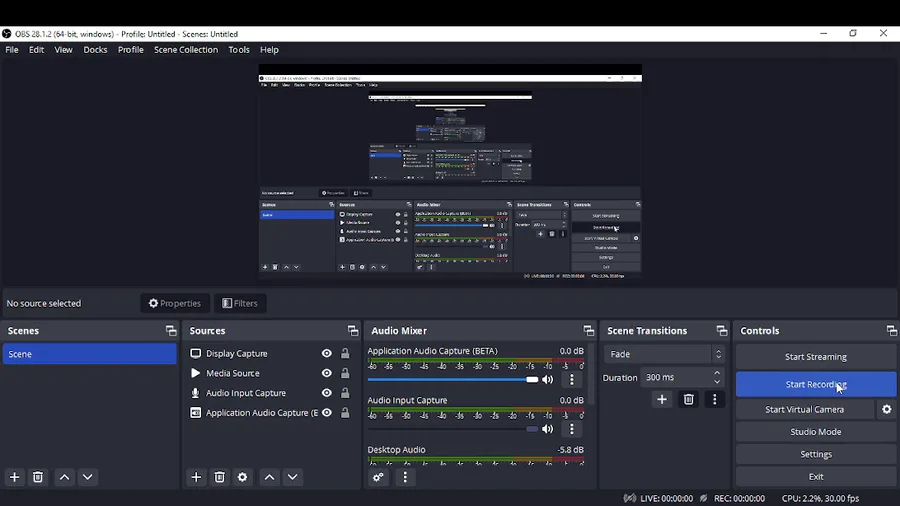Hide the Media Source source
This screenshot has width=900, height=506.
pyautogui.click(x=327, y=373)
